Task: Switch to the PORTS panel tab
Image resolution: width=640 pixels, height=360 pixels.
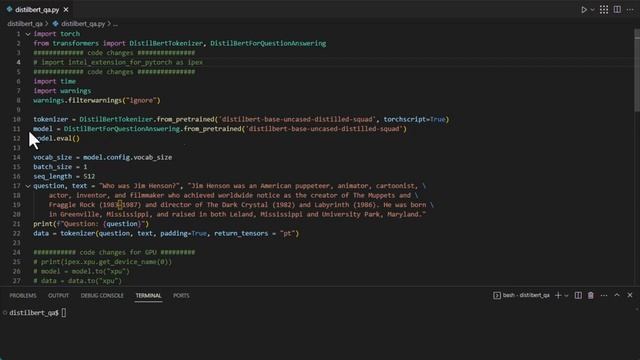Action: click(x=181, y=296)
